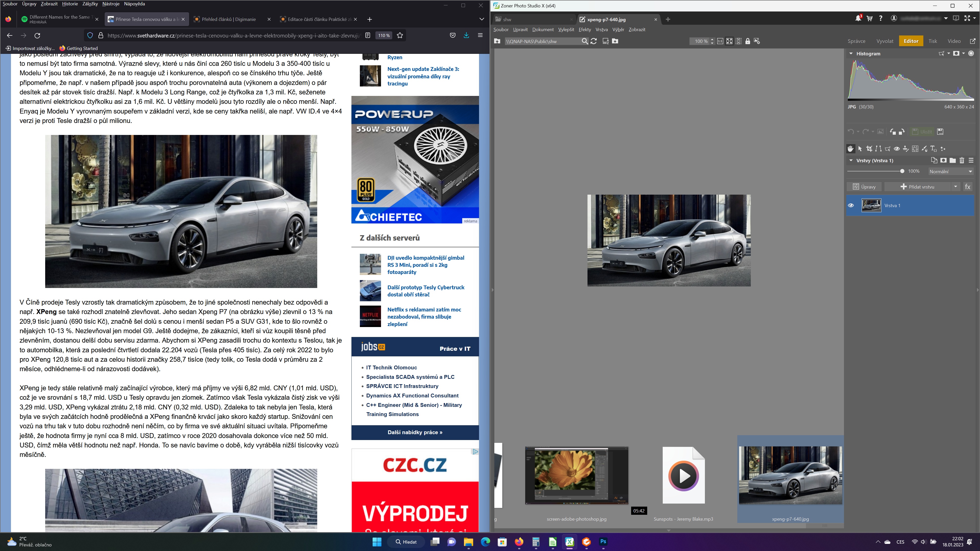This screenshot has height=551, width=980.
Task: Select the Clone stamp retouch tool
Action: point(906,149)
